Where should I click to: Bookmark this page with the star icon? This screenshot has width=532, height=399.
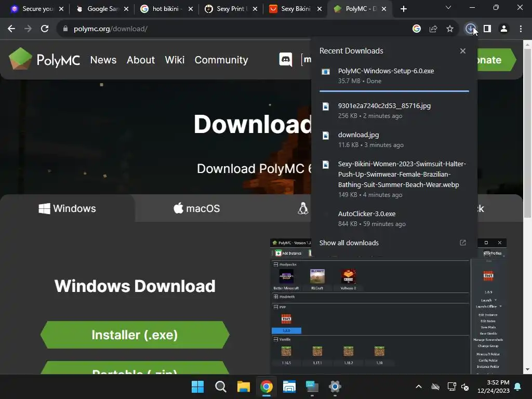tap(450, 29)
